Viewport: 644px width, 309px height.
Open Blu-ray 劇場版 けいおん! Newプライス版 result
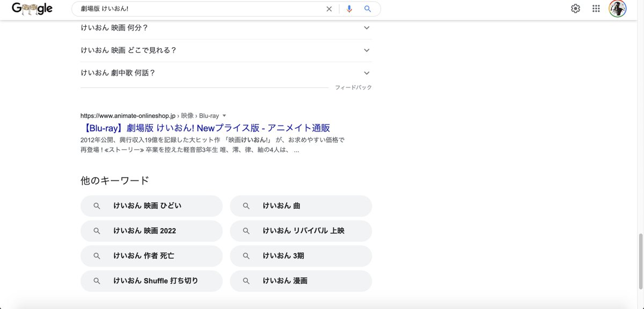point(205,128)
